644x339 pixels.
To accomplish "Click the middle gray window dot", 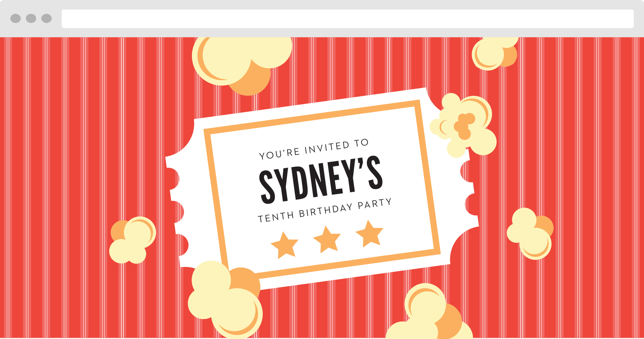I will tap(31, 18).
